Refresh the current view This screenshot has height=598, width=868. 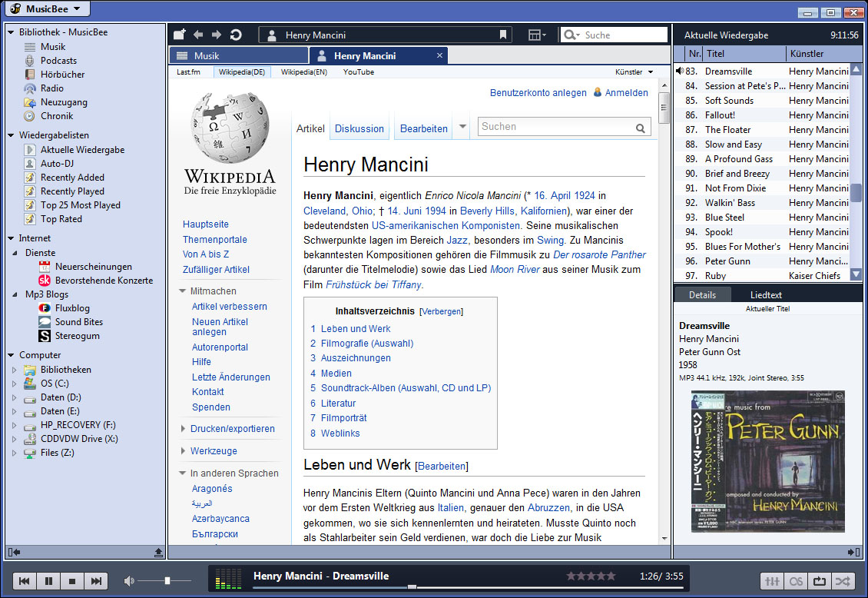click(236, 35)
